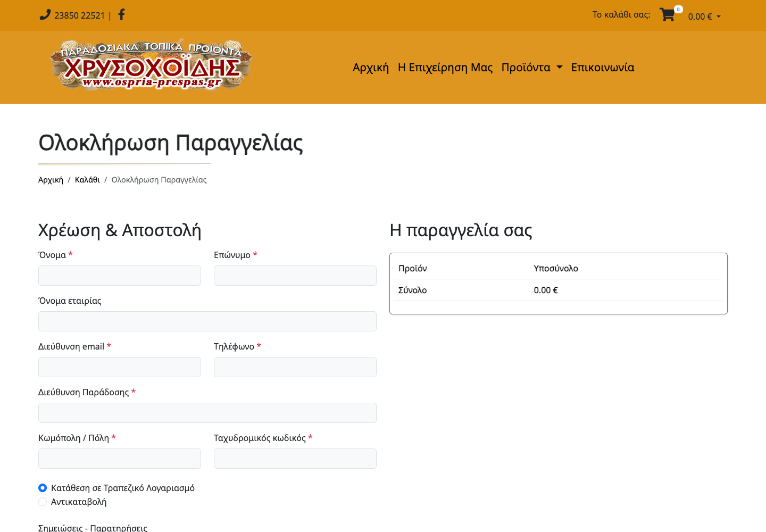Click Αρχική breadcrumb link

pos(51,180)
